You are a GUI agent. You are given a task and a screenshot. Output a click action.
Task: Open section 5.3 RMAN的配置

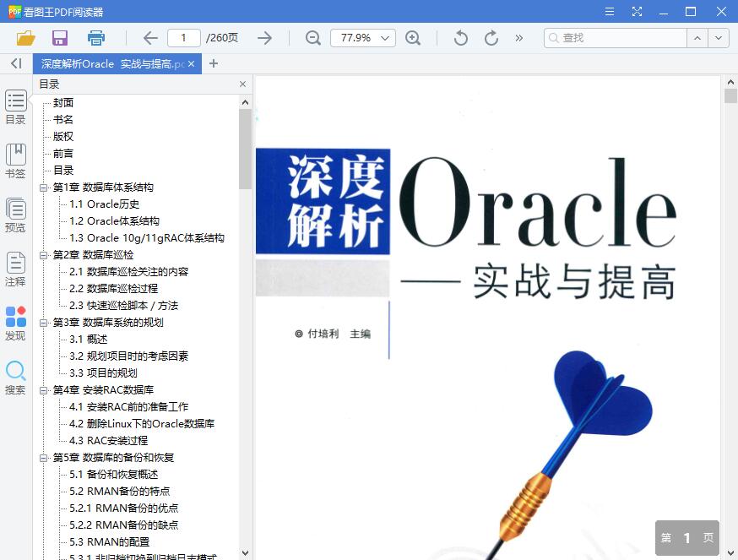point(109,542)
